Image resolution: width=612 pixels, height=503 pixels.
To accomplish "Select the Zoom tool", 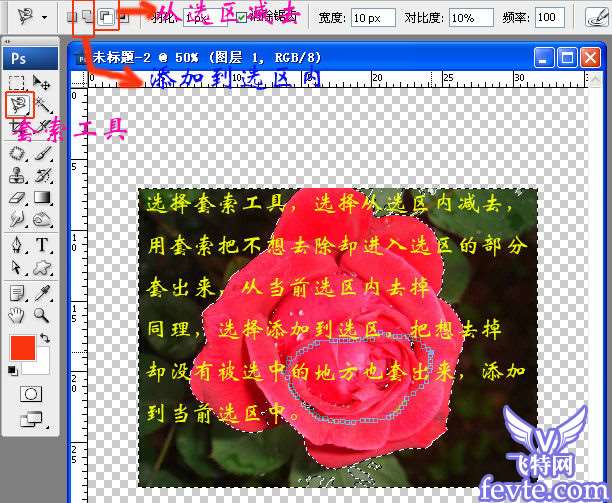I will point(42,315).
